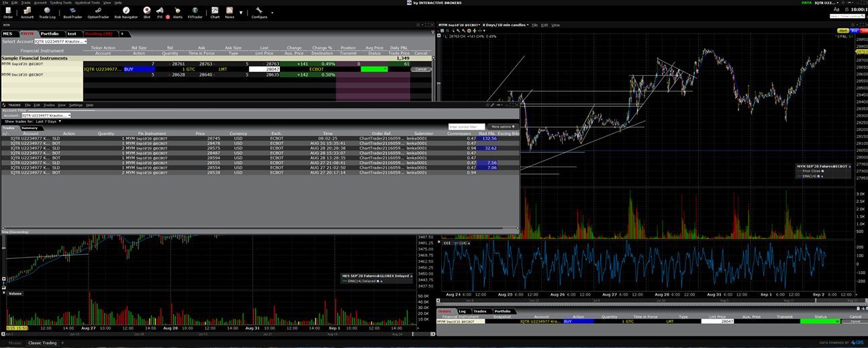868x348 pixels.
Task: Click the chart Alert button
Action: point(843,31)
